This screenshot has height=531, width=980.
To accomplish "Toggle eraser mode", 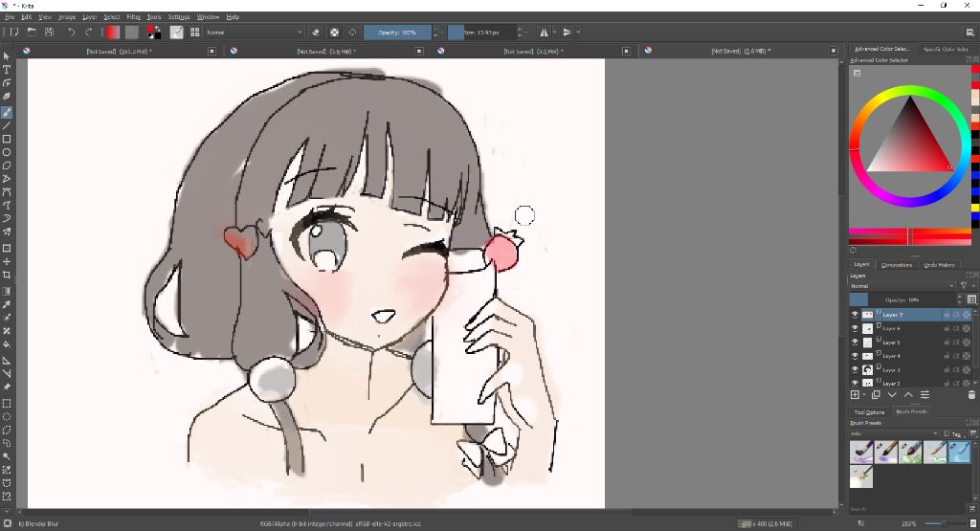I will click(316, 32).
